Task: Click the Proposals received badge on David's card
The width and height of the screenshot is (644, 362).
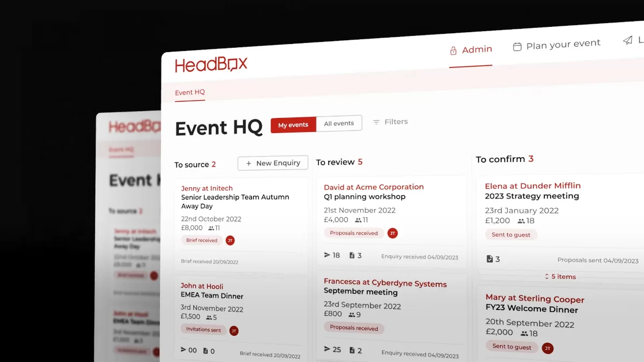Action: 354,233
